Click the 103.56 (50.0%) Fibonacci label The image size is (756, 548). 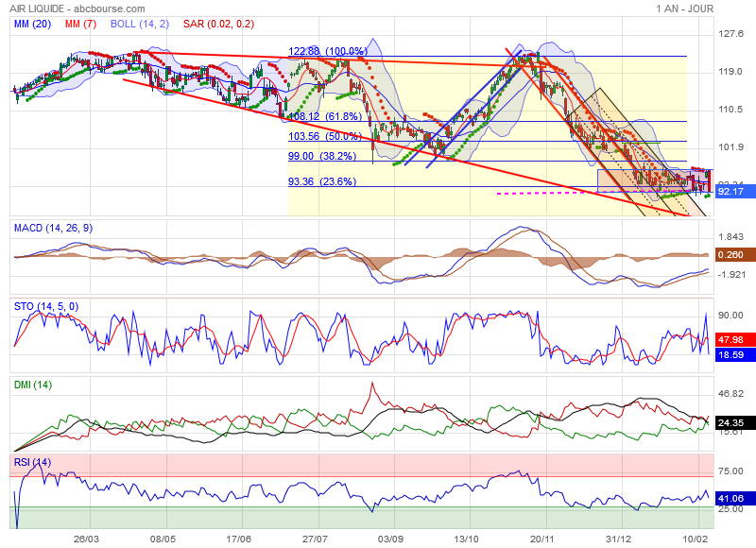325,136
